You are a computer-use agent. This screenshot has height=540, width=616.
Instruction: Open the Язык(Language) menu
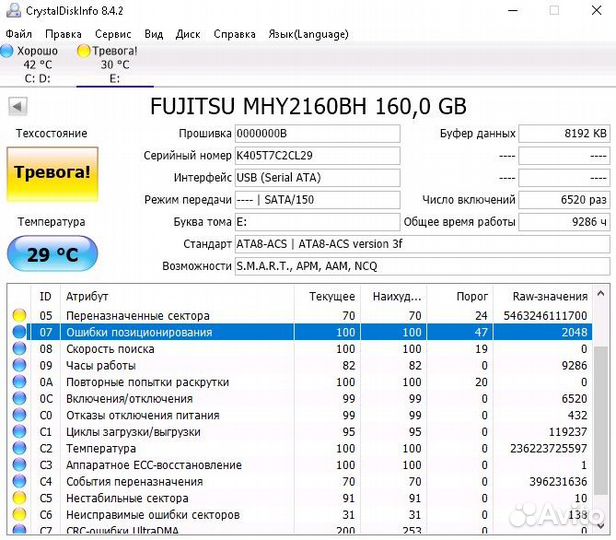308,34
